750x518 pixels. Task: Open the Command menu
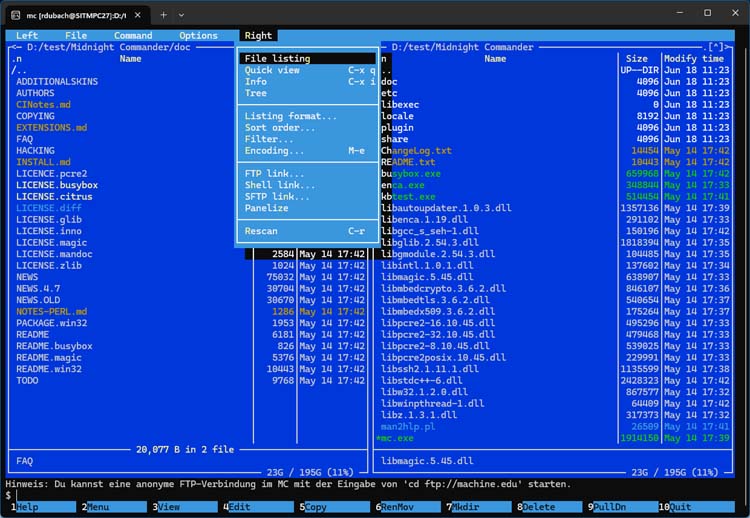coord(133,35)
